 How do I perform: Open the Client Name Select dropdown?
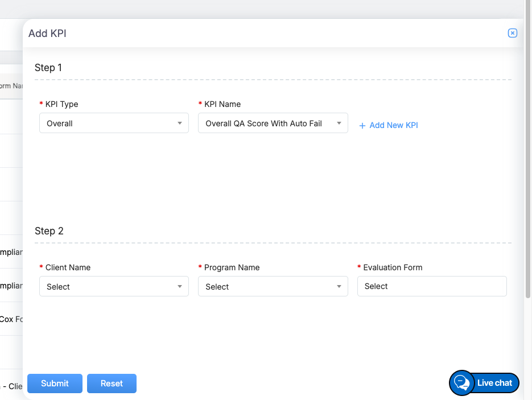[x=108, y=286]
